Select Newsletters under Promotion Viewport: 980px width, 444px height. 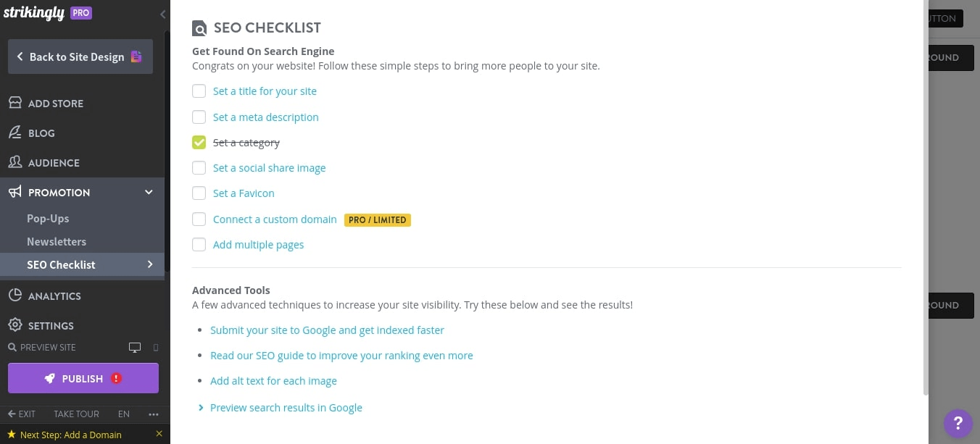57,241
